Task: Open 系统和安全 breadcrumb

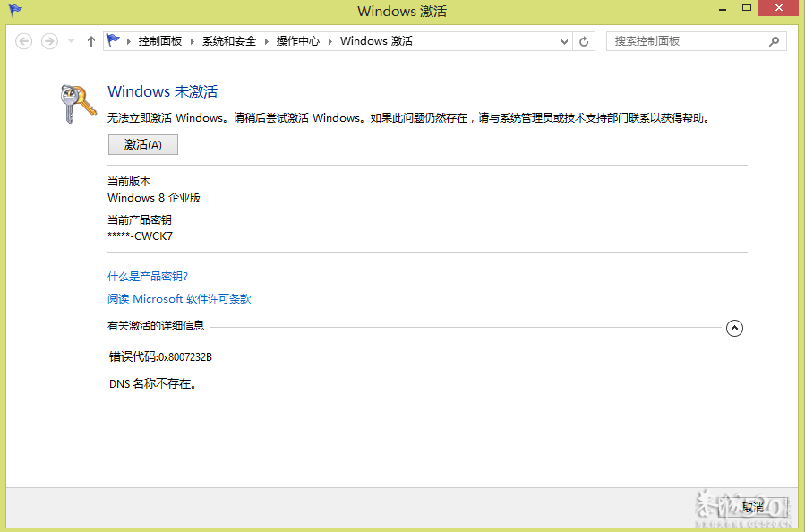Action: click(x=229, y=41)
